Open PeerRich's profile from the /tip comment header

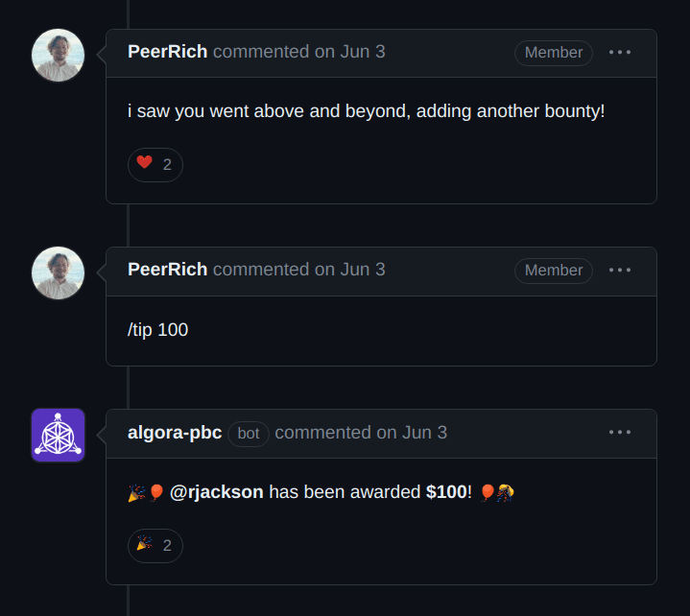pyautogui.click(x=167, y=270)
